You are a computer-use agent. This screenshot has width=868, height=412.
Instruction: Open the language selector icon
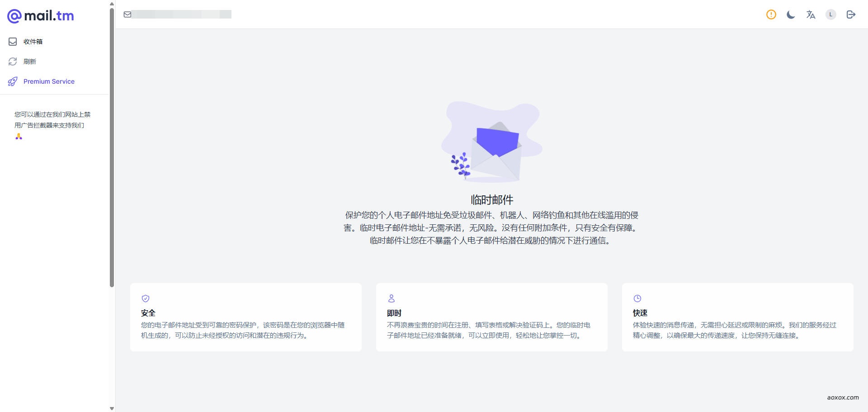point(811,14)
